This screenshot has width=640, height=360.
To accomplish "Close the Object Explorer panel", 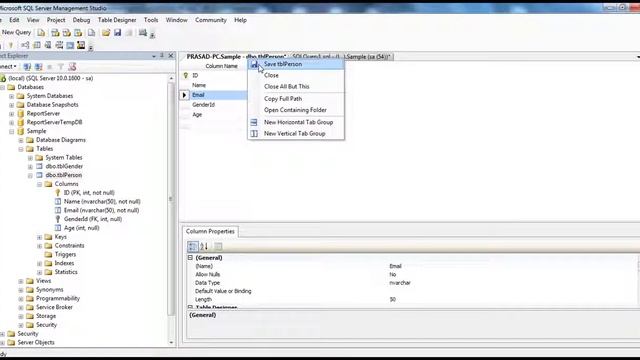I will (171, 56).
